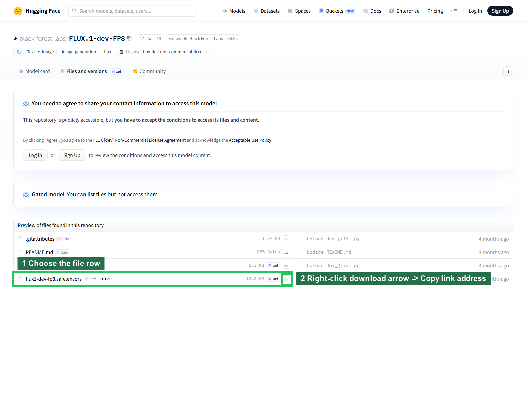Screen dimensions: 532x399
Task: Switch to the Model card tab
Action: coord(34,71)
